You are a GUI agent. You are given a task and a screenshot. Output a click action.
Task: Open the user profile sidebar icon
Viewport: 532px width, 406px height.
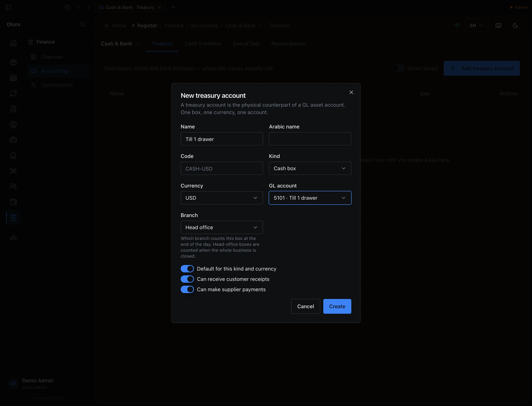(x=13, y=124)
